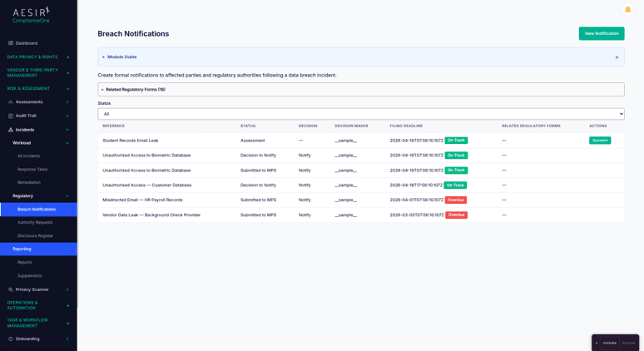Image resolution: width=644 pixels, height=351 pixels.
Task: Click Filing Deadline column header
Action: point(406,126)
